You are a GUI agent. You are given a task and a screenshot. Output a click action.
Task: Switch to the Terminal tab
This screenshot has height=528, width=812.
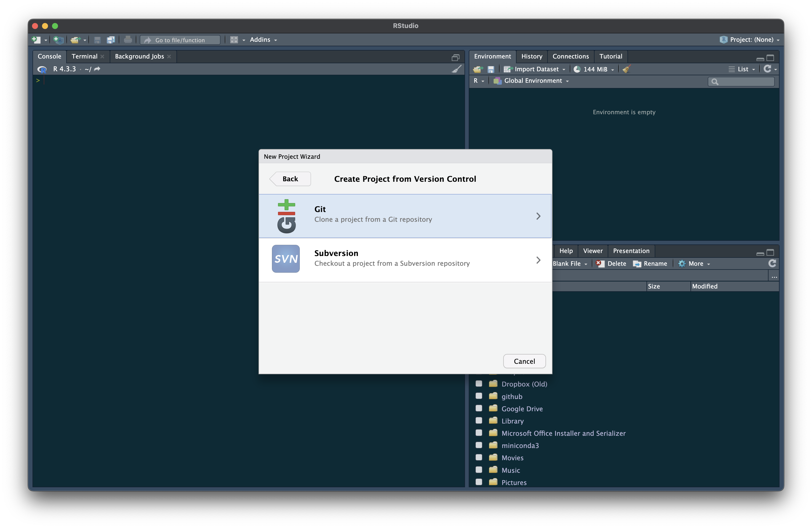84,56
